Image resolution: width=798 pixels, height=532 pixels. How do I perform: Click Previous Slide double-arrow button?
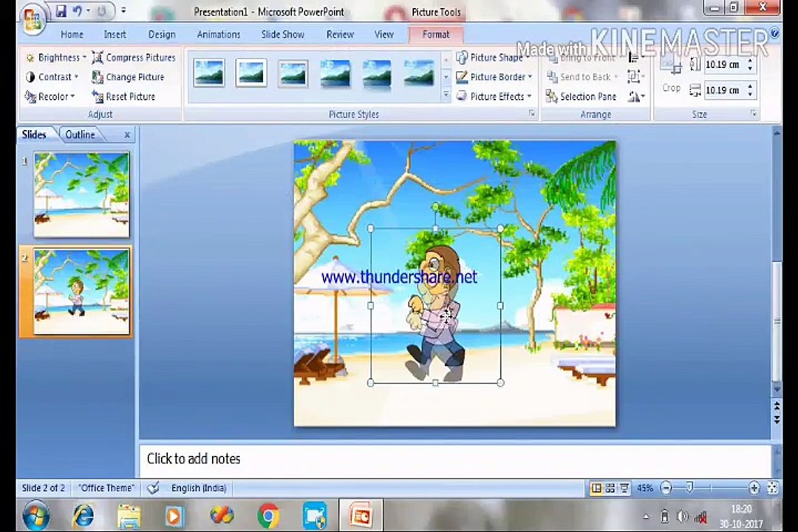pyautogui.click(x=777, y=406)
